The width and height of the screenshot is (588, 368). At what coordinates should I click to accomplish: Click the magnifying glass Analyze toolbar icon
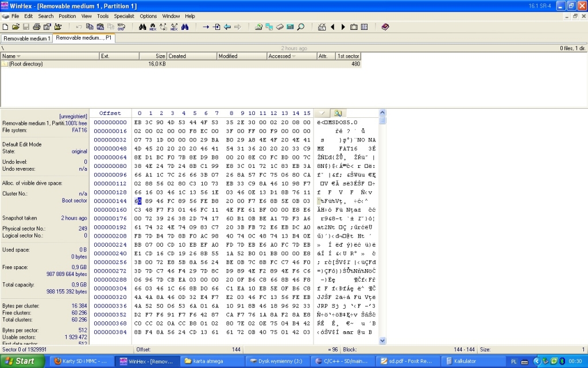301,26
